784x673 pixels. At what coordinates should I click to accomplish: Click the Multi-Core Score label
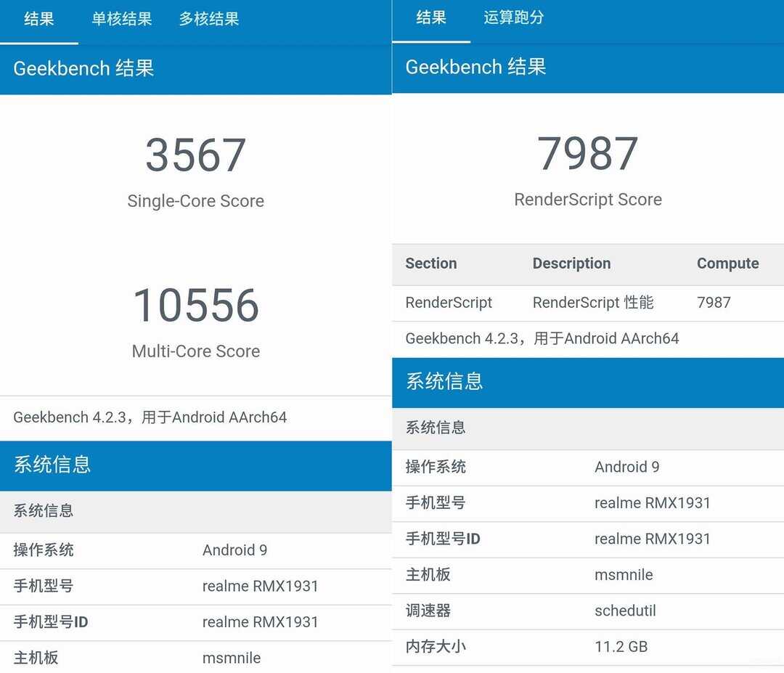195,351
